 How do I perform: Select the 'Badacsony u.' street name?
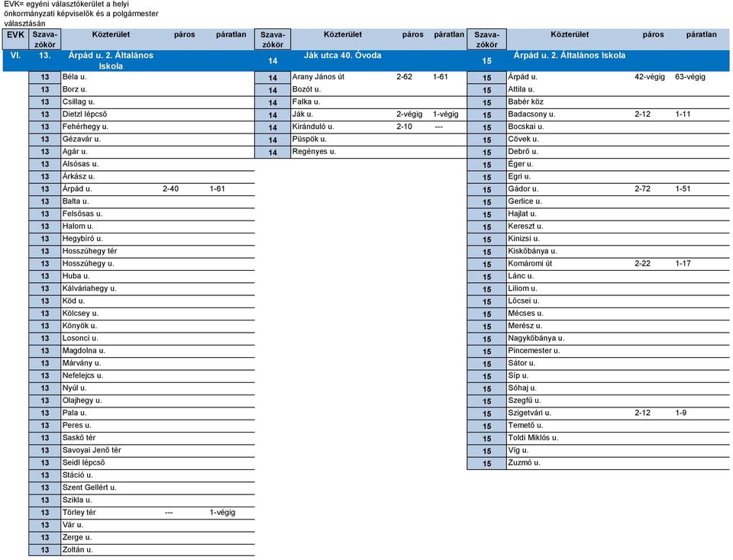click(531, 114)
